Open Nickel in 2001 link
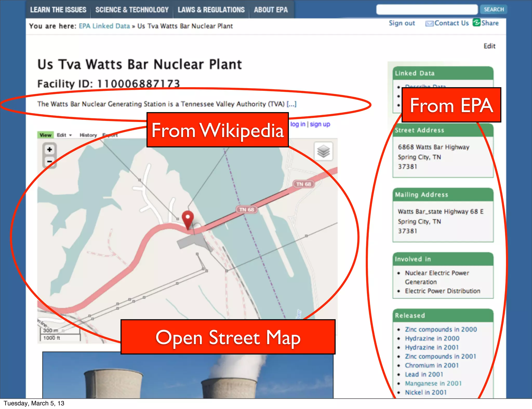 click(425, 392)
